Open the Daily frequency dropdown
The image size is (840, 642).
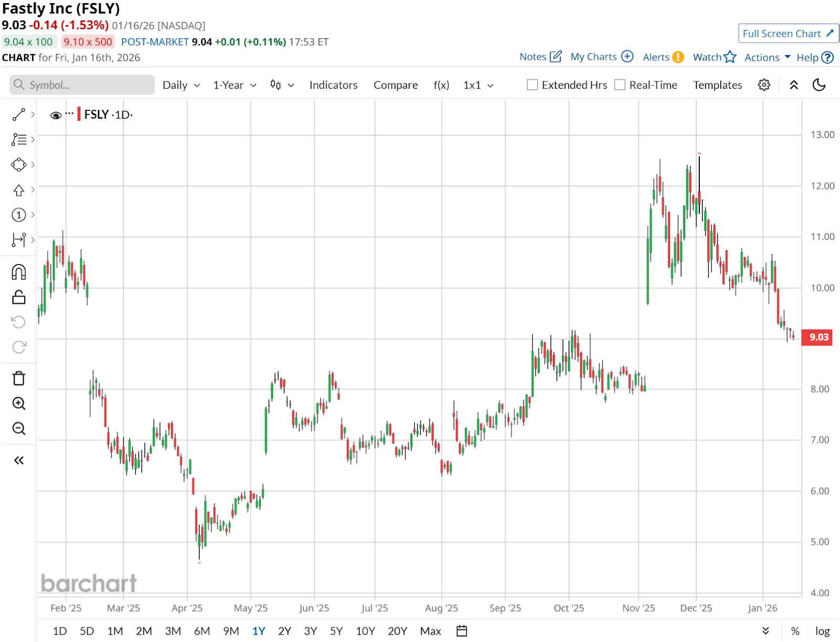click(x=181, y=85)
